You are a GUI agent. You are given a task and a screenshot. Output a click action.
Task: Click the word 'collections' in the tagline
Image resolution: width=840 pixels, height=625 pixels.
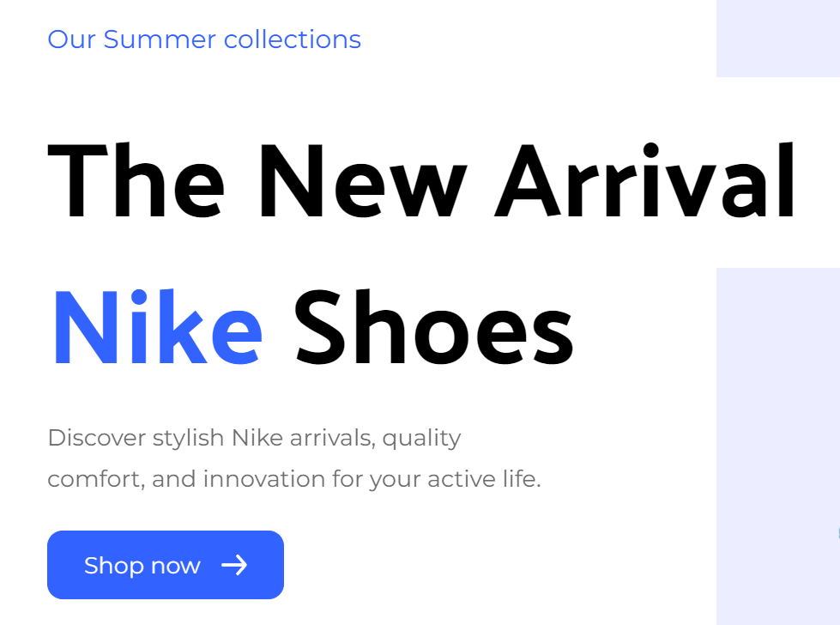(x=292, y=39)
